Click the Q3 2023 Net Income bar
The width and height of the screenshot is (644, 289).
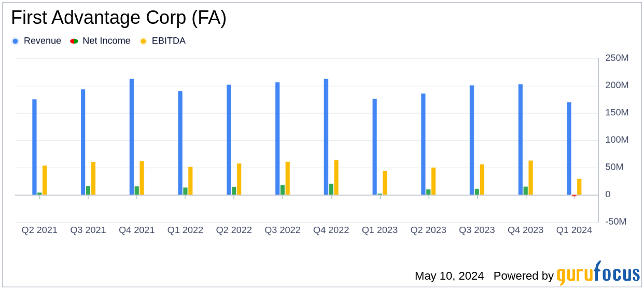click(477, 192)
